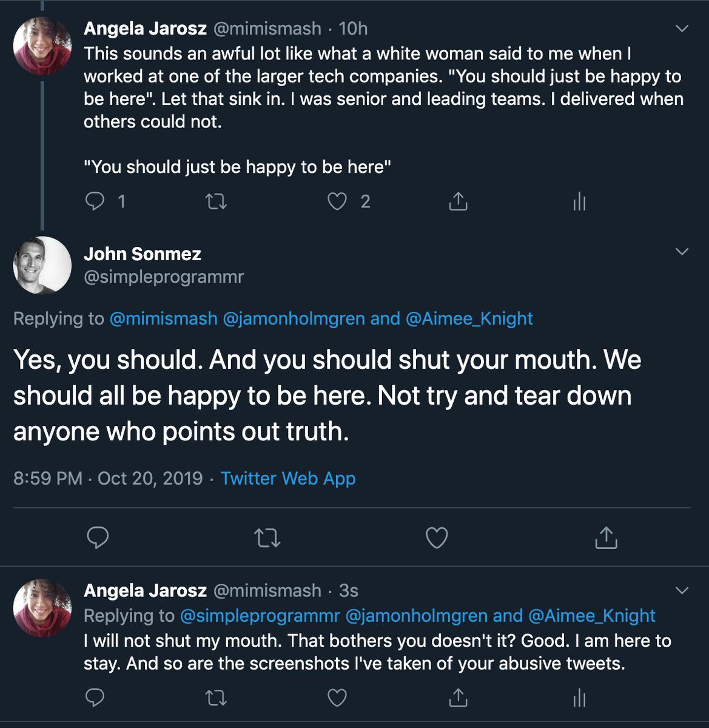Open John Sonmez's profile picture
This screenshot has width=709, height=728.
pos(42,266)
